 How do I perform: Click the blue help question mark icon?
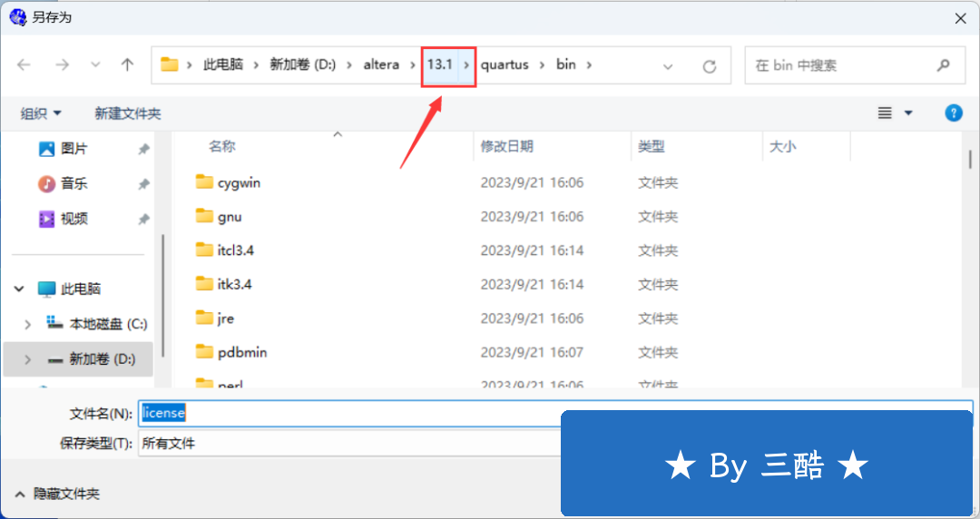953,113
